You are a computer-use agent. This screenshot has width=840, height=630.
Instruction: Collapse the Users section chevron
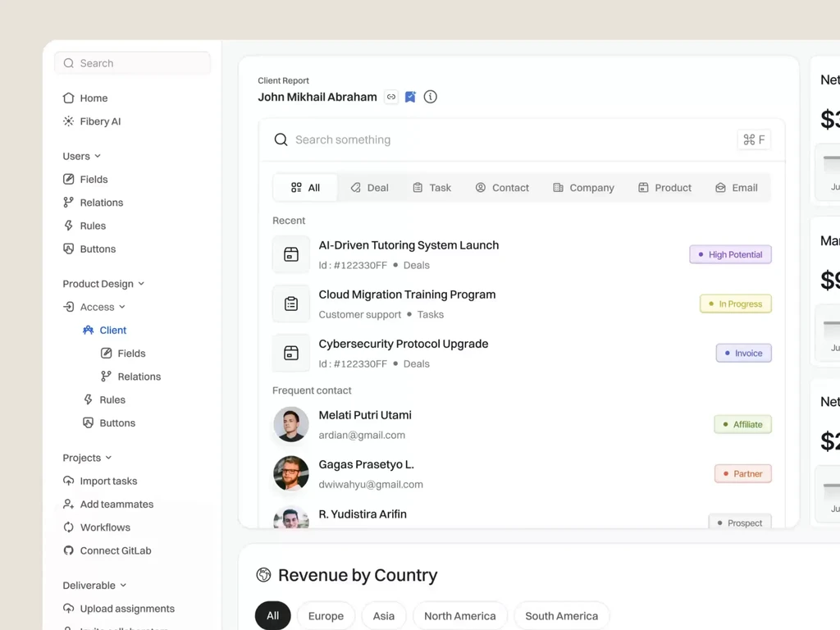(98, 156)
